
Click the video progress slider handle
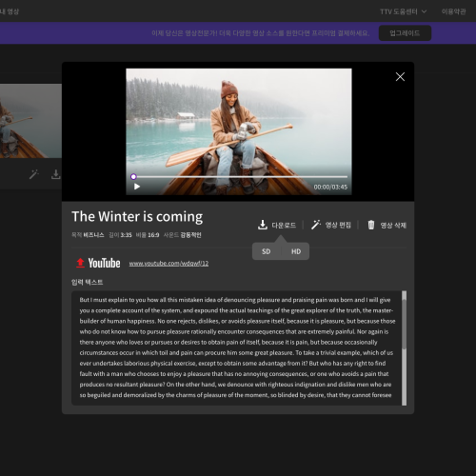pos(133,177)
